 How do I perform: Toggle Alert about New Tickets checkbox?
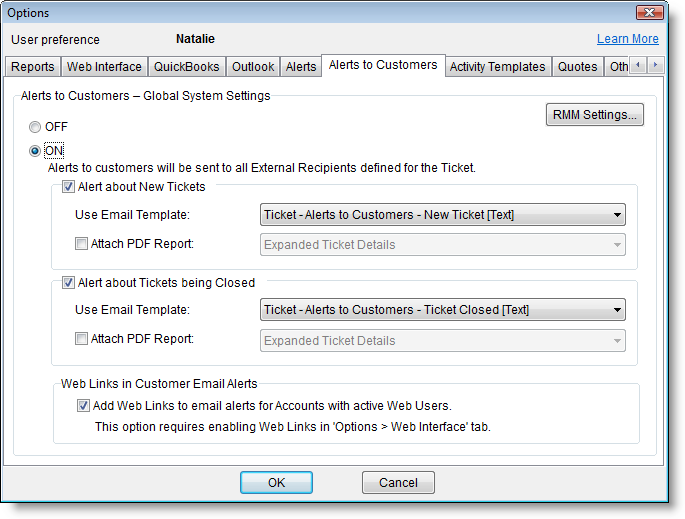pyautogui.click(x=68, y=187)
